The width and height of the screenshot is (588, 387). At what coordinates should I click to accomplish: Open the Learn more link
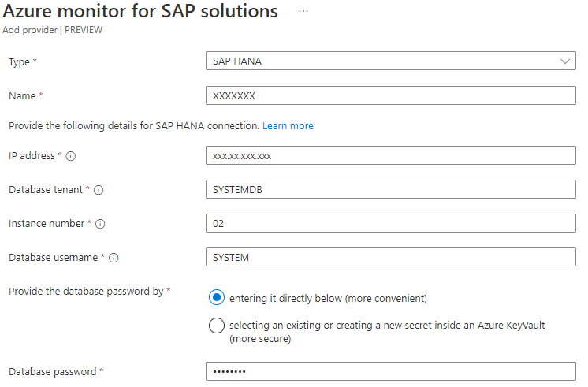coord(288,126)
